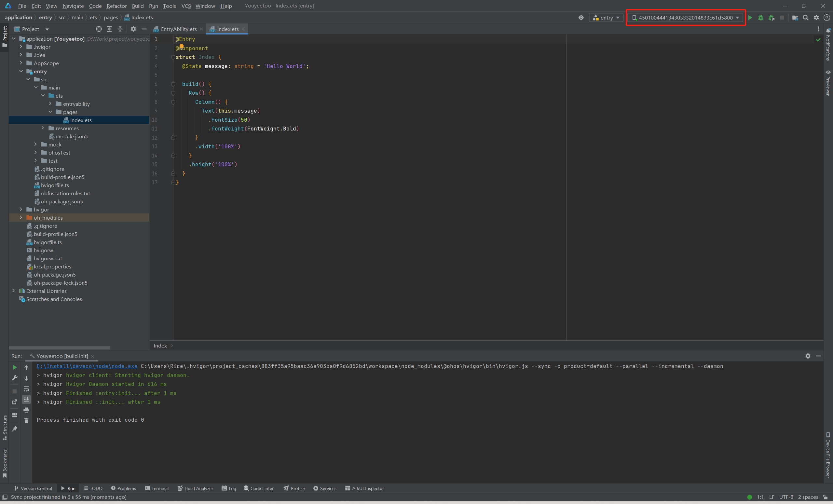Clear the Run console with the trash icon

(x=26, y=420)
